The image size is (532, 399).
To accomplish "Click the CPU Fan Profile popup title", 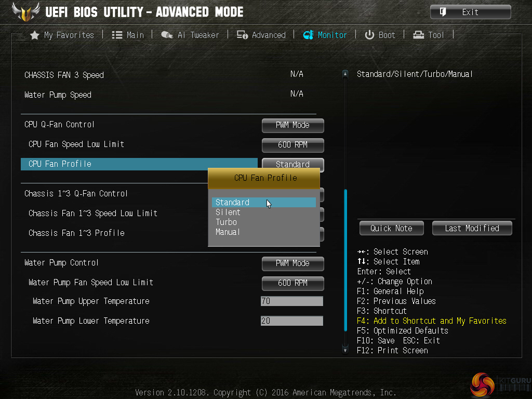I will pyautogui.click(x=264, y=178).
